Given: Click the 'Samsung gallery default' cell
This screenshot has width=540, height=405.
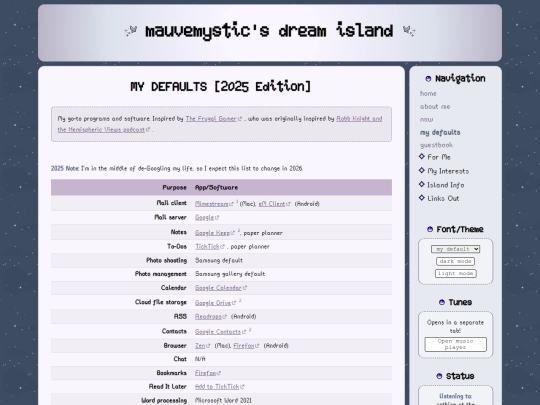Looking at the screenshot, I should [x=230, y=274].
